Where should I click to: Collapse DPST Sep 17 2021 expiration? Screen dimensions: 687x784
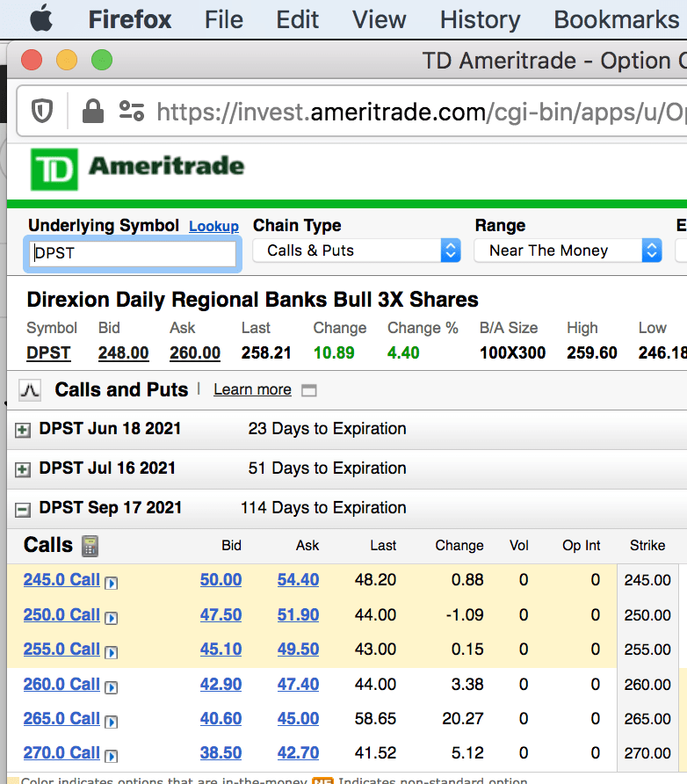click(23, 510)
